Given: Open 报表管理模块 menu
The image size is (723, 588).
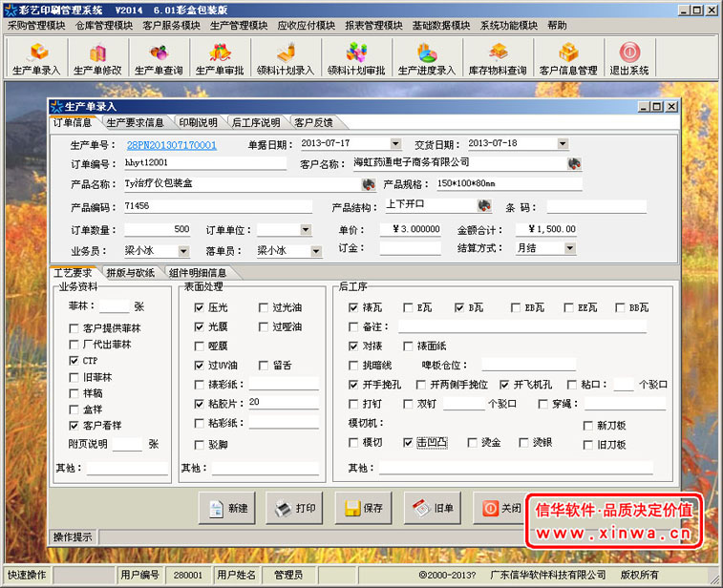Looking at the screenshot, I should [x=374, y=26].
